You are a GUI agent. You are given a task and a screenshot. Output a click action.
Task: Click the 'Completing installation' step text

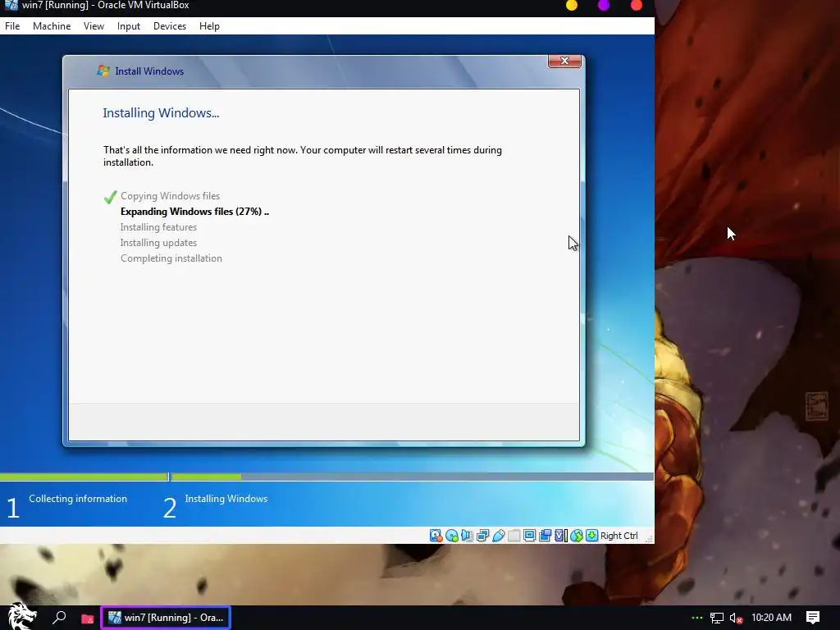click(171, 258)
